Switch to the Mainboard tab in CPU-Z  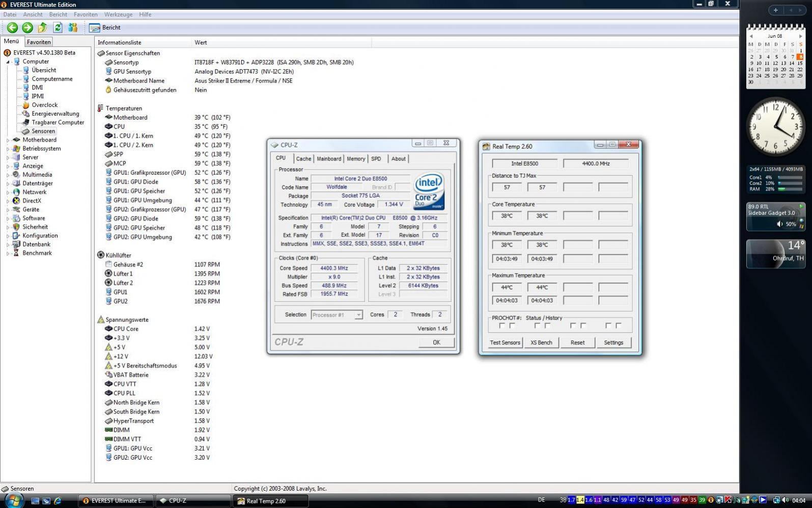(329, 159)
